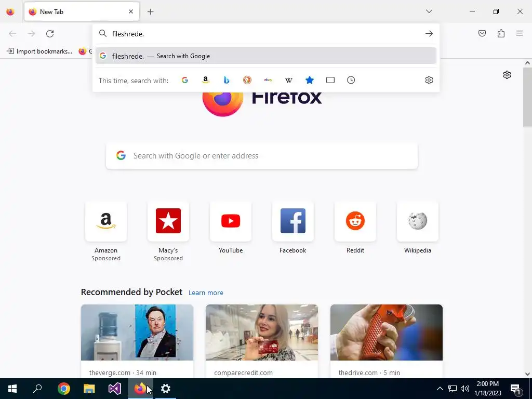Open theverge.com Pocket story thumbnail
The image size is (532, 399).
tap(137, 332)
